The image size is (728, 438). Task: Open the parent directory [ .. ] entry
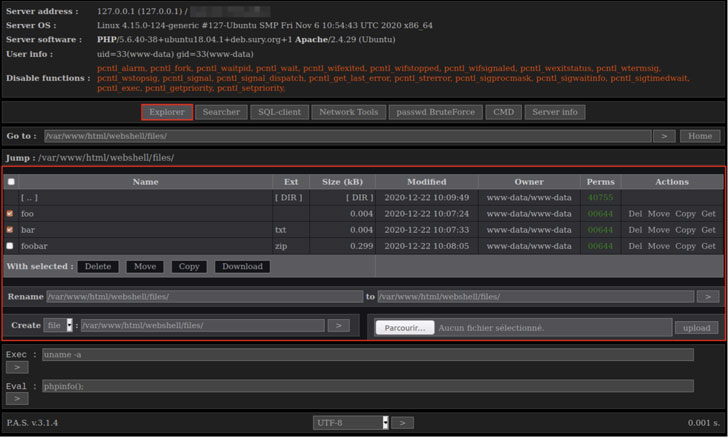(x=29, y=198)
